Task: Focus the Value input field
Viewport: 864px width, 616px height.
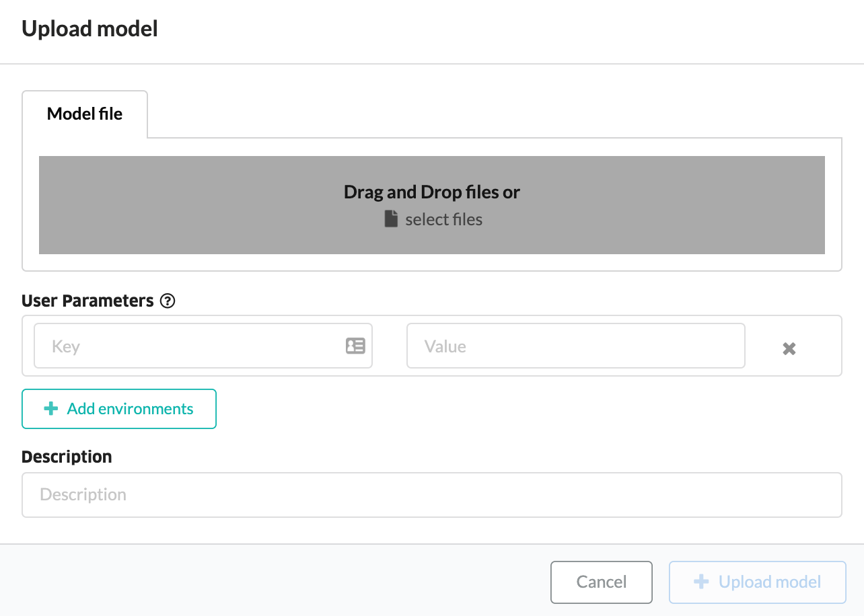Action: coord(576,346)
